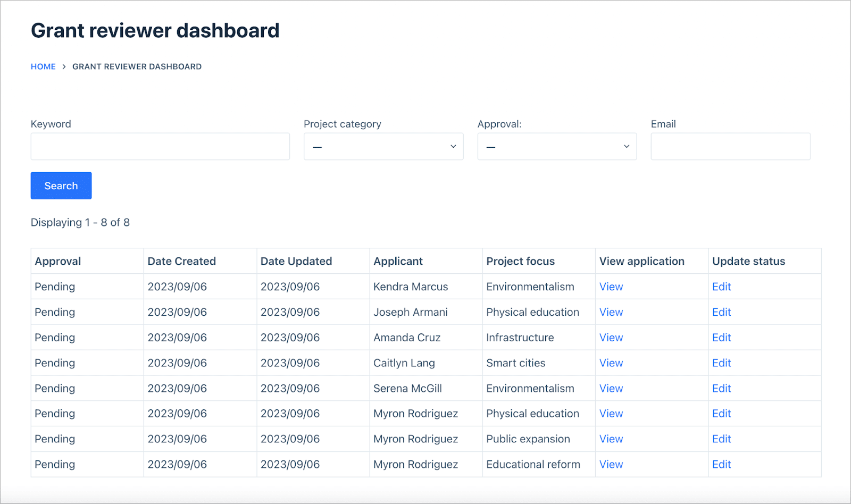The image size is (851, 504).
Task: Click the Email input field
Action: pyautogui.click(x=730, y=146)
